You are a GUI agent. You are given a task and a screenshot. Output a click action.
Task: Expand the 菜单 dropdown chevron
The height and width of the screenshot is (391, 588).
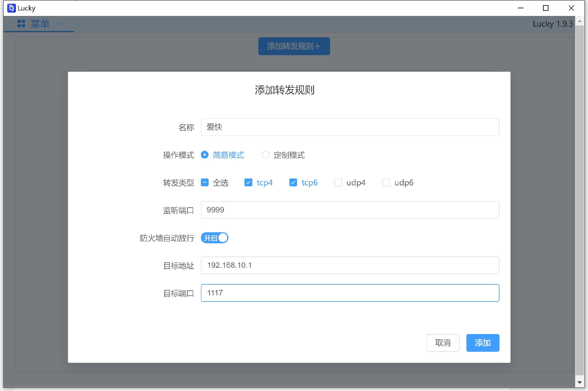tap(59, 24)
